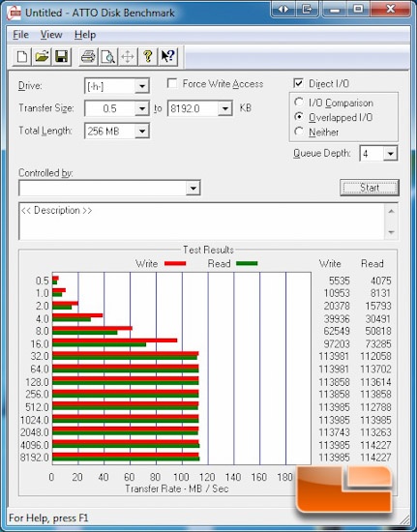Uncheck the Direct I/O checkbox
Viewport: 417px width, 532px height.
(x=298, y=83)
